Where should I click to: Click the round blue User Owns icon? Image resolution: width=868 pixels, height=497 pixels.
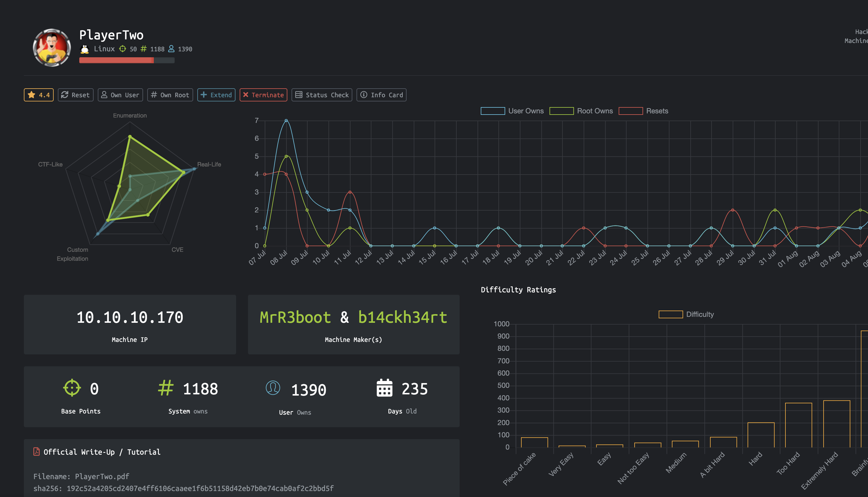tap(273, 388)
